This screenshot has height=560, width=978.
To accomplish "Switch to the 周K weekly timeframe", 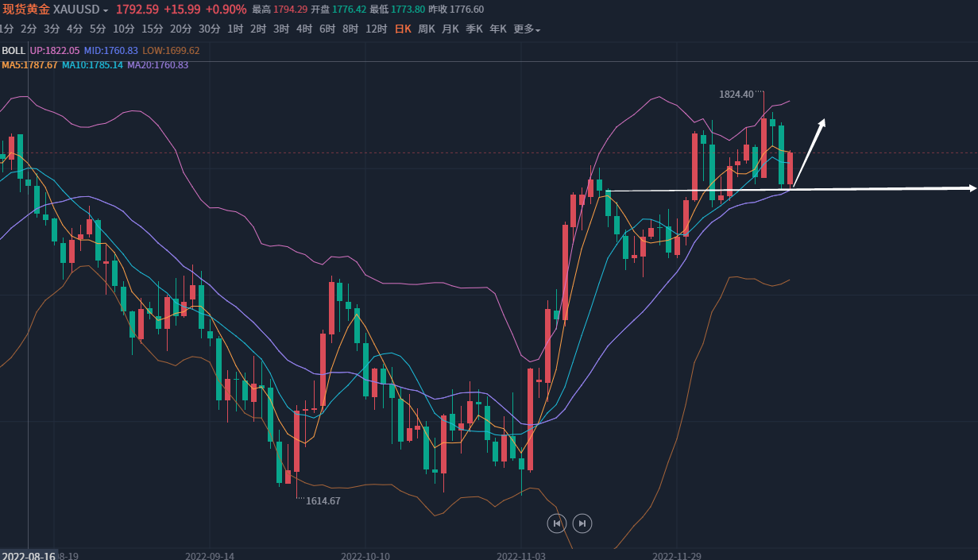I will (x=427, y=29).
